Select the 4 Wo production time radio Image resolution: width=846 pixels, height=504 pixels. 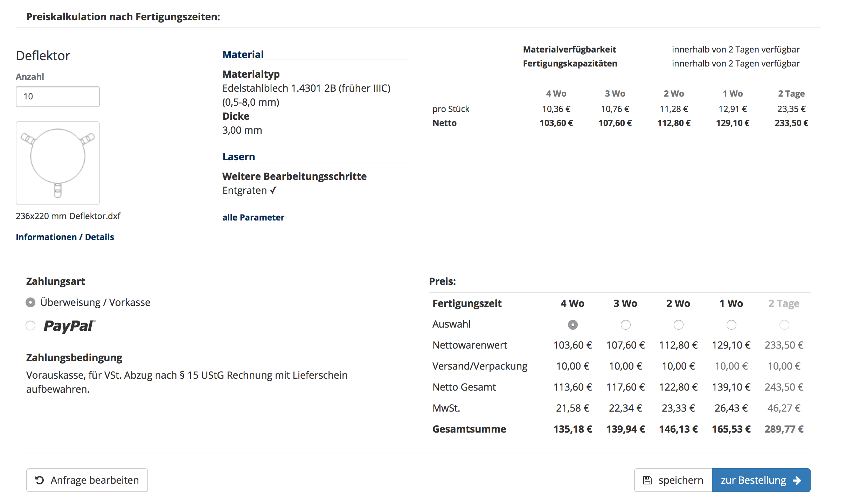pyautogui.click(x=573, y=325)
